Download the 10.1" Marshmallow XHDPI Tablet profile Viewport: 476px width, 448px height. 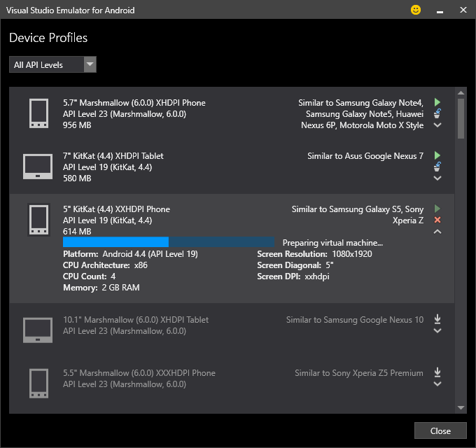(x=437, y=319)
